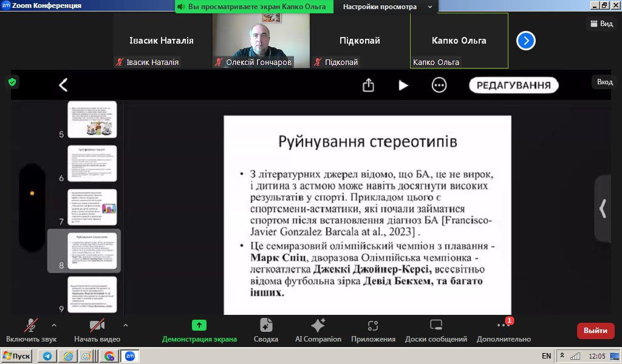This screenshot has width=622, height=364.
Task: Change layout via Вид button
Action: click(602, 24)
